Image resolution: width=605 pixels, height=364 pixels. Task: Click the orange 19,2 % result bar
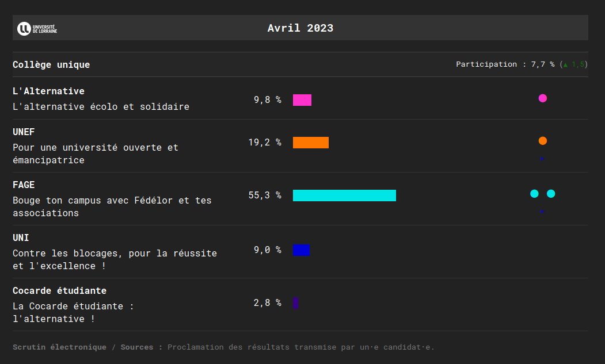pyautogui.click(x=311, y=142)
